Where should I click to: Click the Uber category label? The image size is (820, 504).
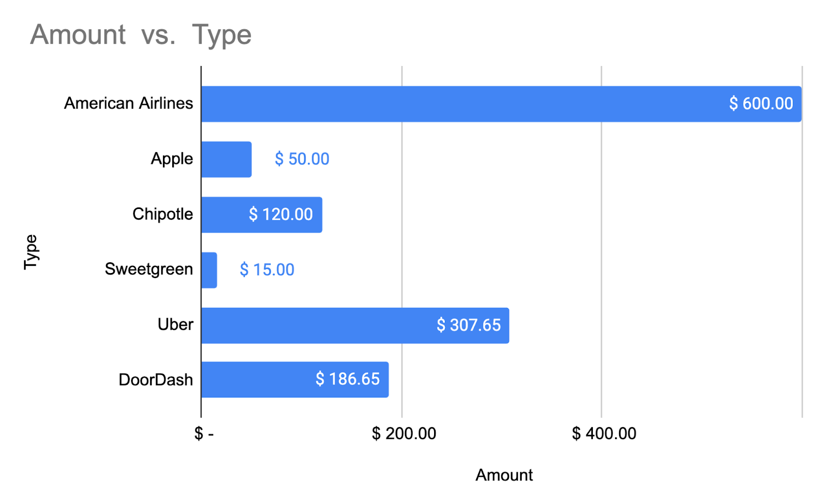175,325
